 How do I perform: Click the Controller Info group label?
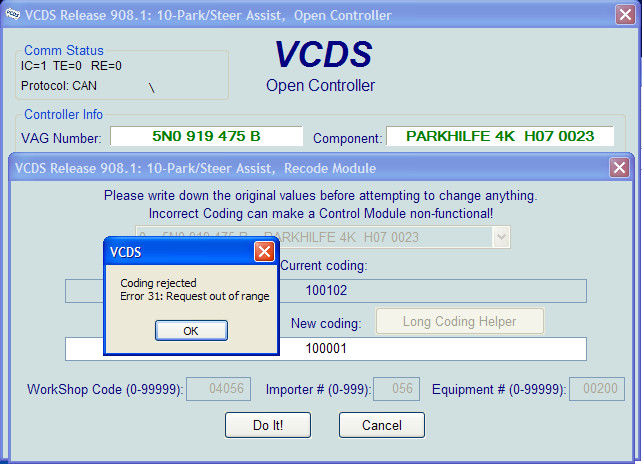[x=63, y=115]
